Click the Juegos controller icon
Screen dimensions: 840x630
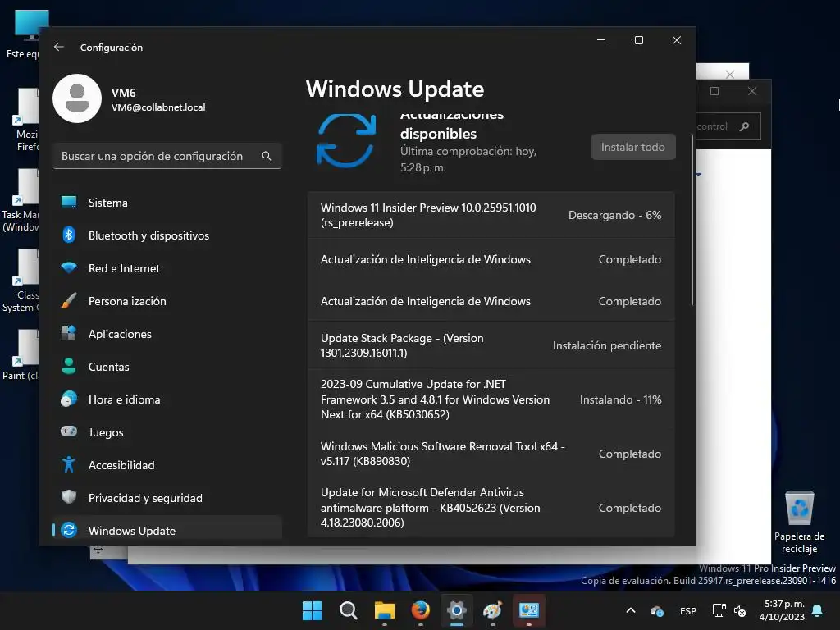69,431
